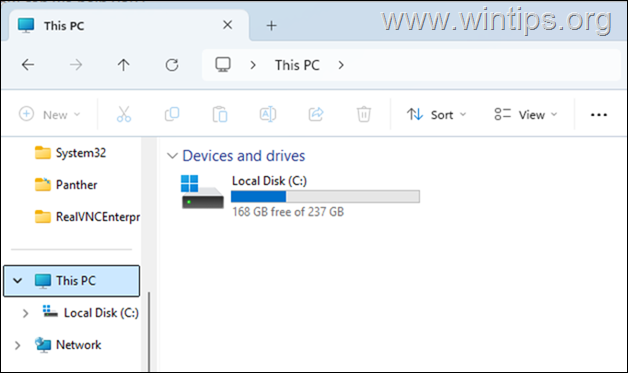
Task: Open the See more ellipsis menu
Action: pyautogui.click(x=599, y=115)
